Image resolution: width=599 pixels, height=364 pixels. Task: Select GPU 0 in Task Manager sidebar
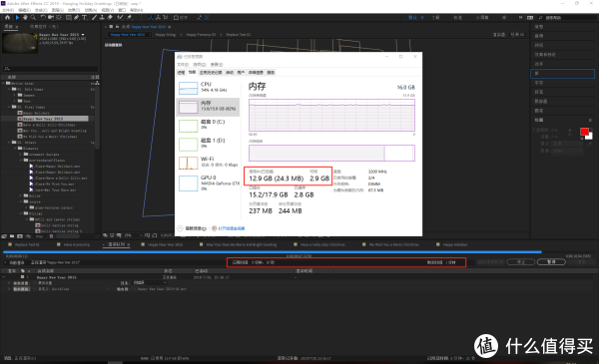tap(208, 182)
